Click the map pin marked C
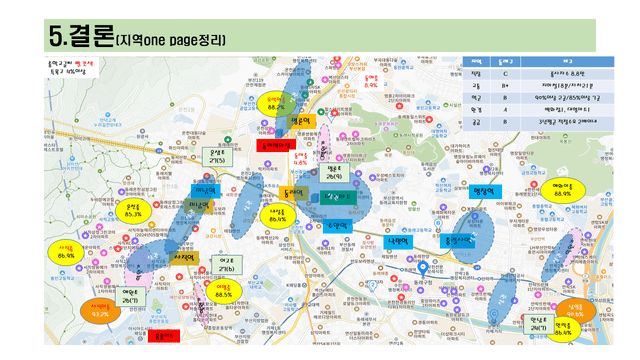The width and height of the screenshot is (640, 360). (x=494, y=316)
